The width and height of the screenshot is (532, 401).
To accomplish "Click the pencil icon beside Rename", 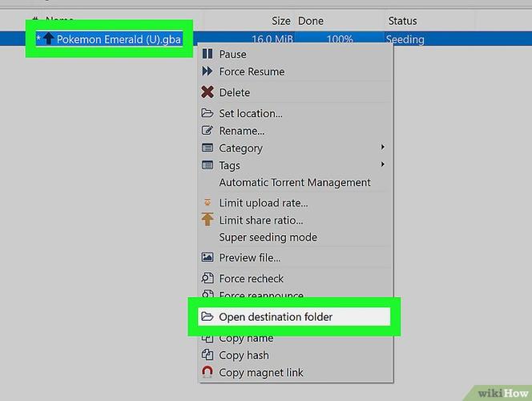I will coord(207,131).
